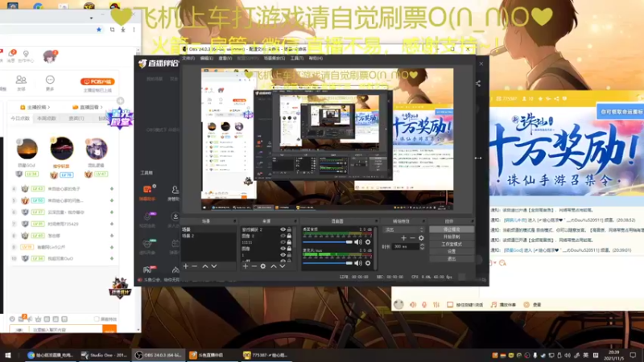The width and height of the screenshot is (644, 362).
Task: Open OBS 设置 settings button
Action: pos(452,251)
